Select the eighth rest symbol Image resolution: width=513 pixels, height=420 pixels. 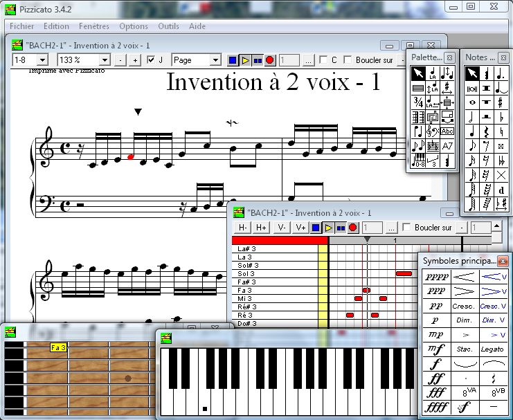tap(487, 145)
